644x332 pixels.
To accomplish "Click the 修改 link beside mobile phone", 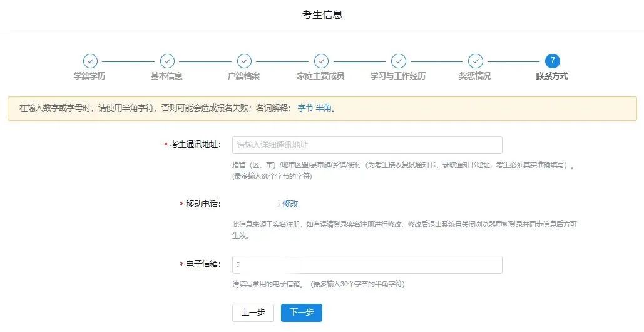I will click(290, 204).
